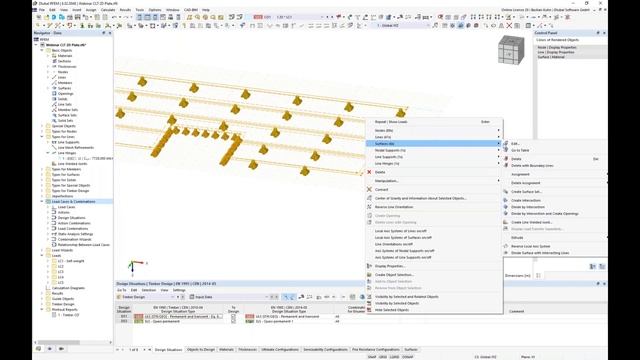Image resolution: width=640 pixels, height=360 pixels.
Task: Expand Special Objects in Navigator tree
Action: coord(42,126)
